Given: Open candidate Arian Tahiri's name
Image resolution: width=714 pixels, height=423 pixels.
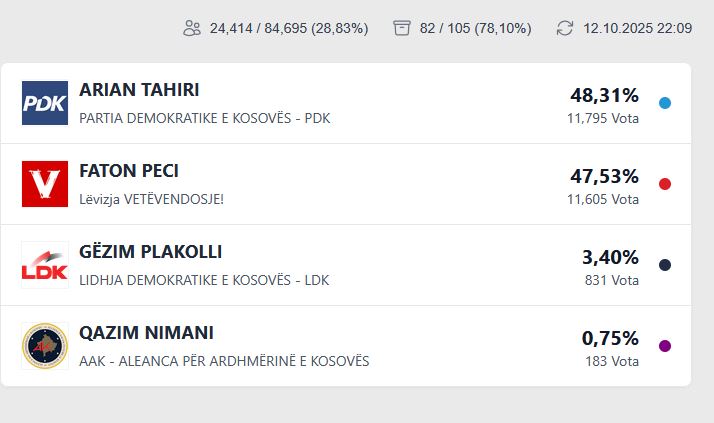Looking at the screenshot, I should pyautogui.click(x=139, y=90).
